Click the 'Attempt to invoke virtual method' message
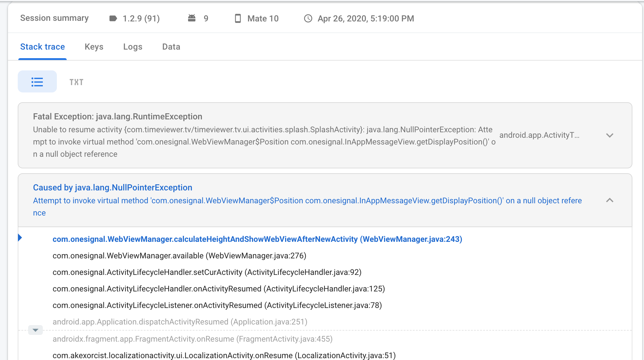This screenshot has height=360, width=644. pyautogui.click(x=307, y=207)
